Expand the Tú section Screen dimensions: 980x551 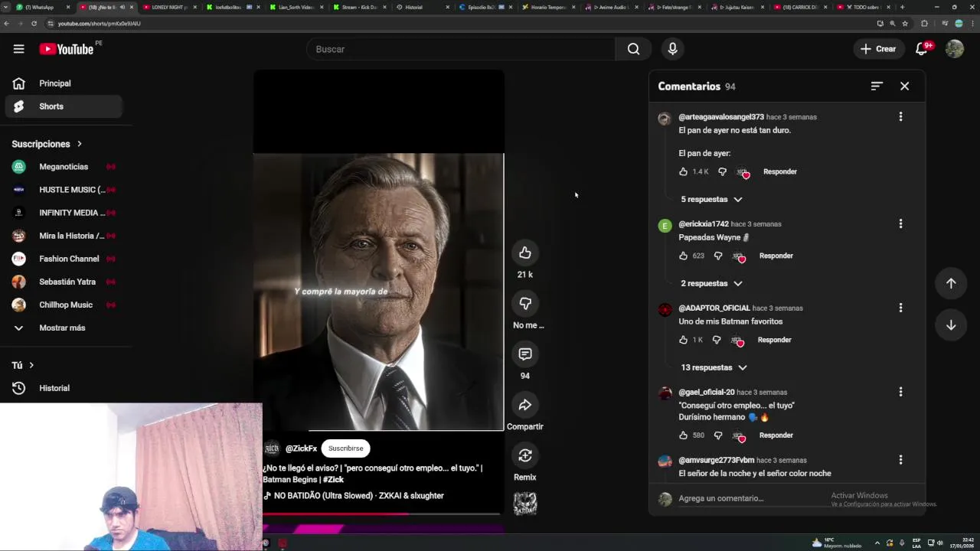pos(23,365)
